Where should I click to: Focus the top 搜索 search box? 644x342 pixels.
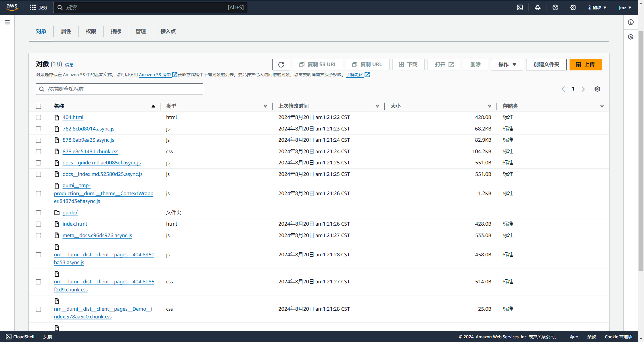click(150, 7)
